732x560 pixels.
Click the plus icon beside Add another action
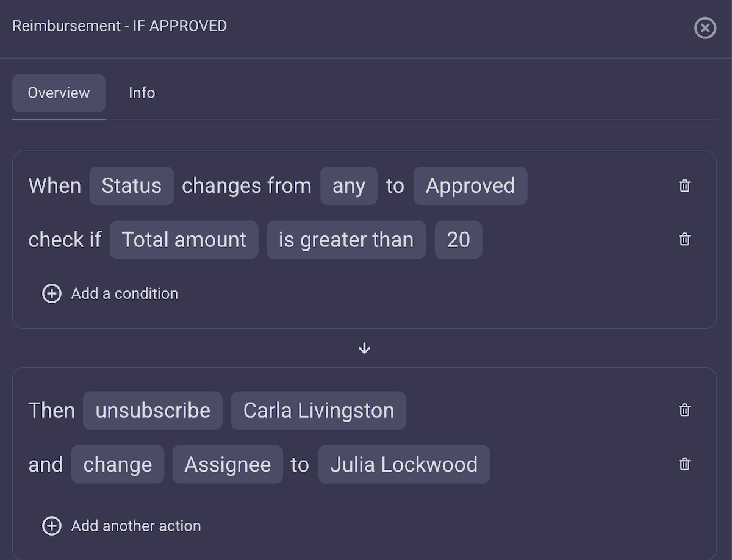(x=52, y=525)
